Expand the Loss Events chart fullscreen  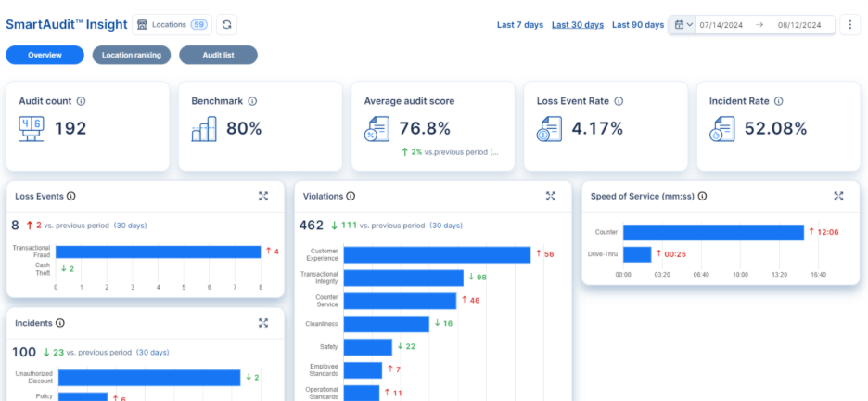[263, 196]
